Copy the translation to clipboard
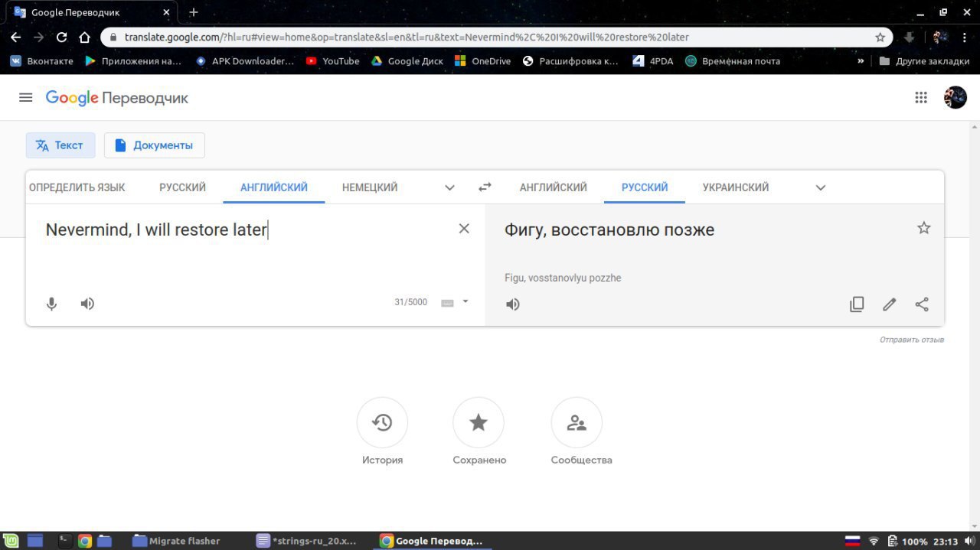 [x=857, y=304]
